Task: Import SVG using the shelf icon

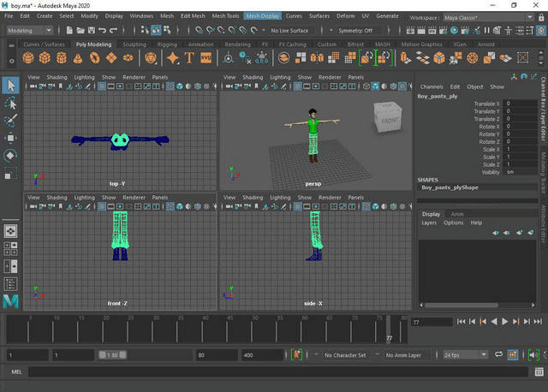Action: (x=206, y=58)
